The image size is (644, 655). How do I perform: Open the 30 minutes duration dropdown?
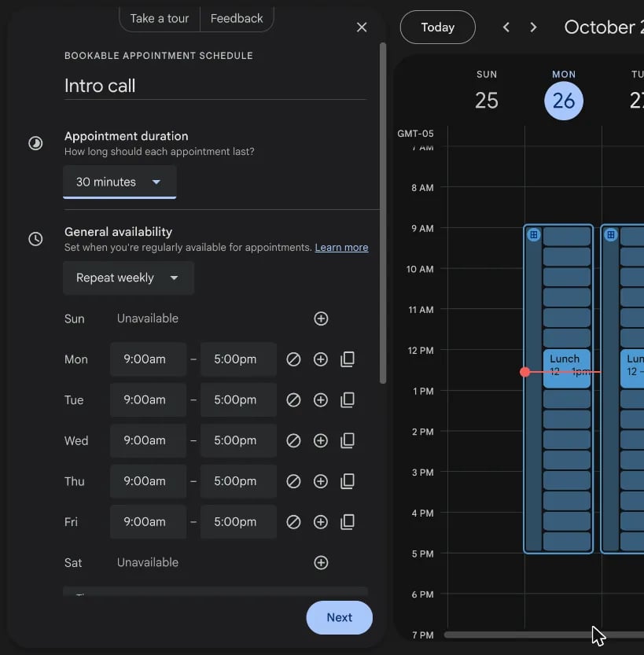[x=120, y=182]
